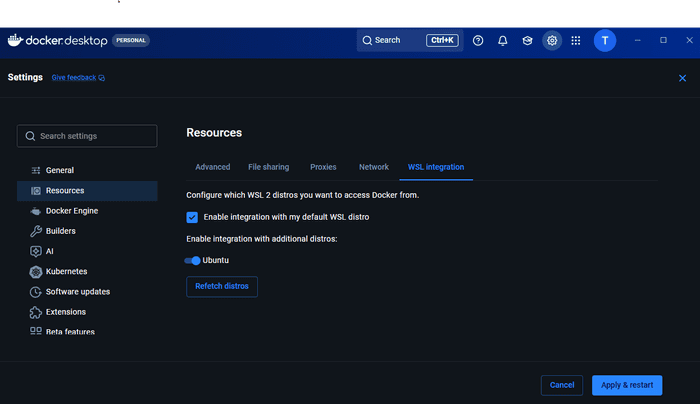
Task: Click the Ubuntu distro label
Action: pos(216,260)
